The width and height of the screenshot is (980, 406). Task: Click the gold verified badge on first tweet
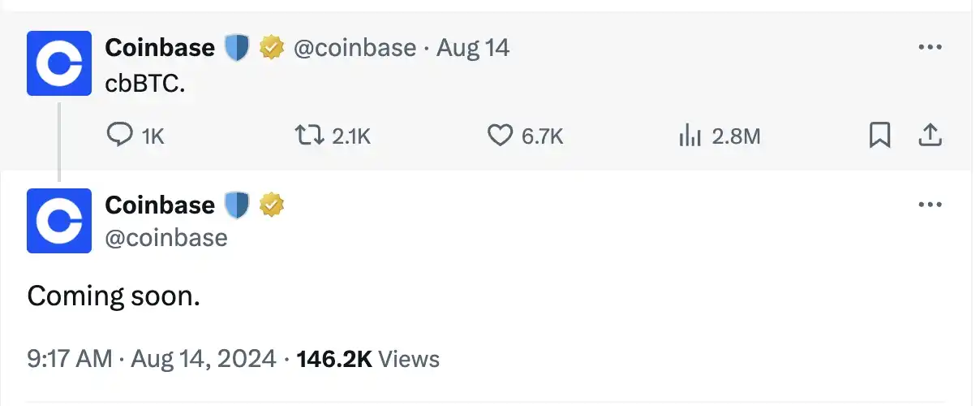click(271, 49)
